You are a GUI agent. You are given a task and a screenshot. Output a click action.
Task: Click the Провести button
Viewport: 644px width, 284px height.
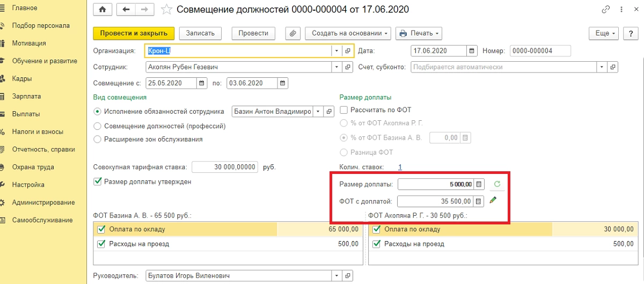253,33
